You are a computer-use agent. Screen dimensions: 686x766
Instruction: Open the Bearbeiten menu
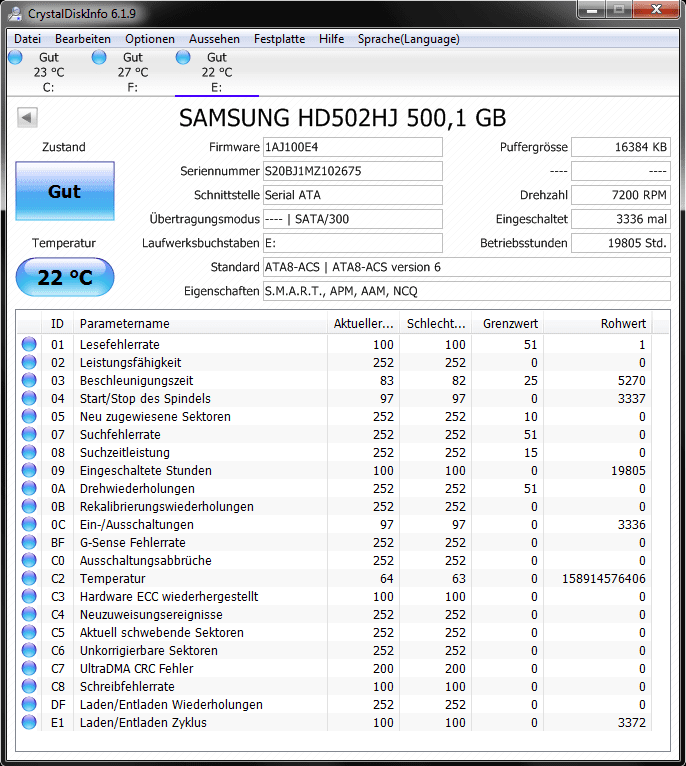83,39
